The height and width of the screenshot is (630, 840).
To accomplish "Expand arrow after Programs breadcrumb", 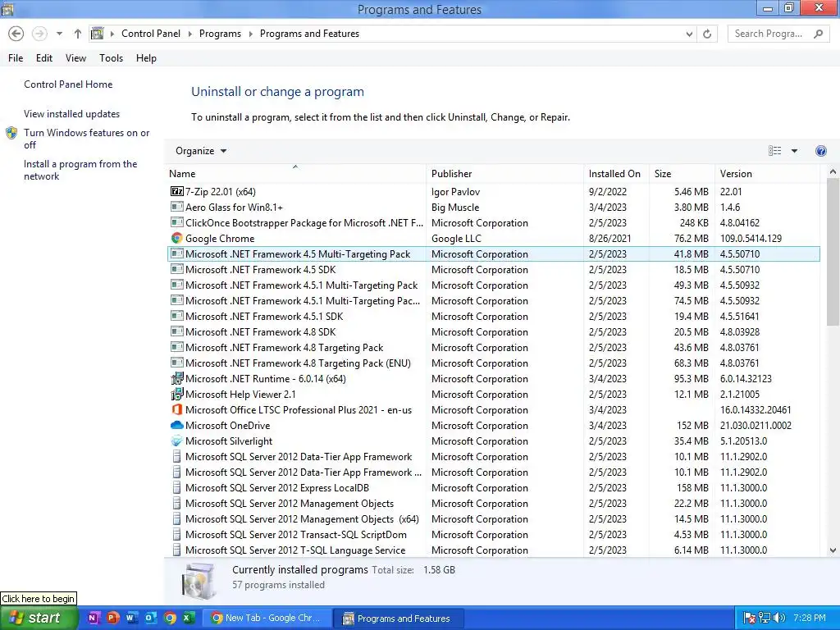I will coord(251,34).
